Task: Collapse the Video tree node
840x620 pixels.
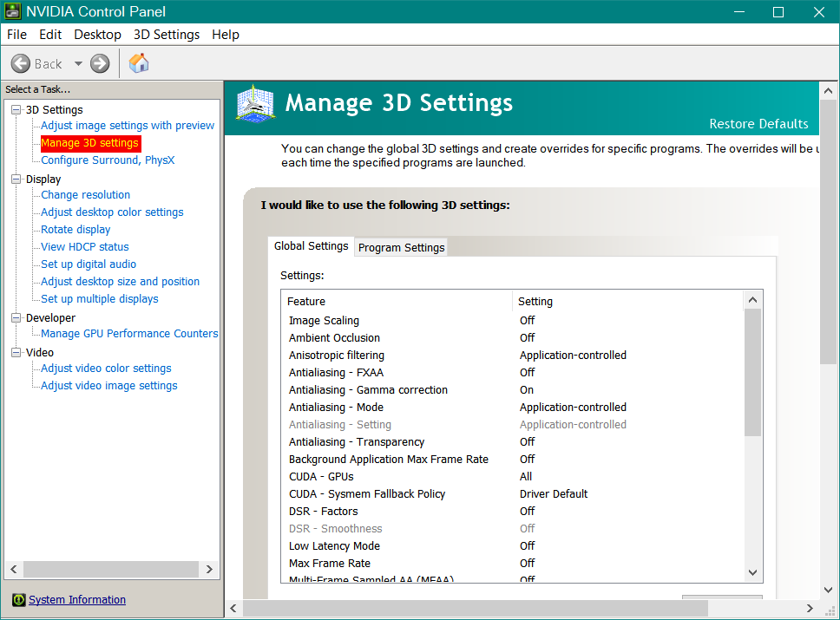Action: (x=16, y=353)
